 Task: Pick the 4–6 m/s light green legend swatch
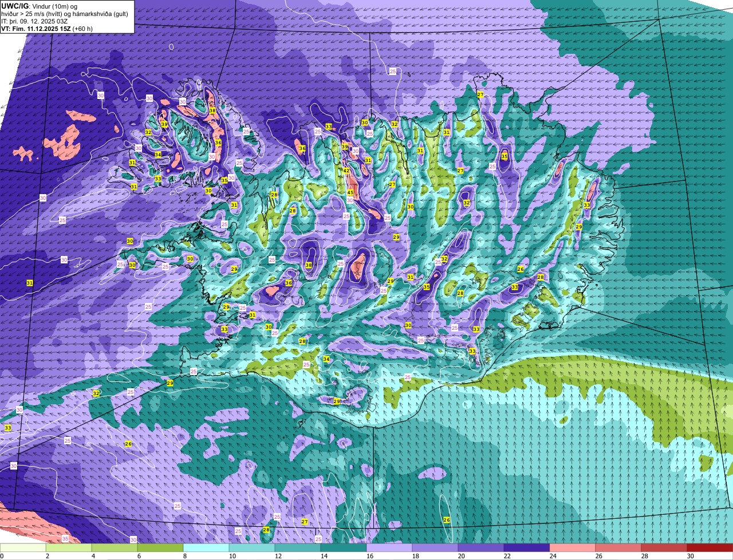(x=115, y=548)
